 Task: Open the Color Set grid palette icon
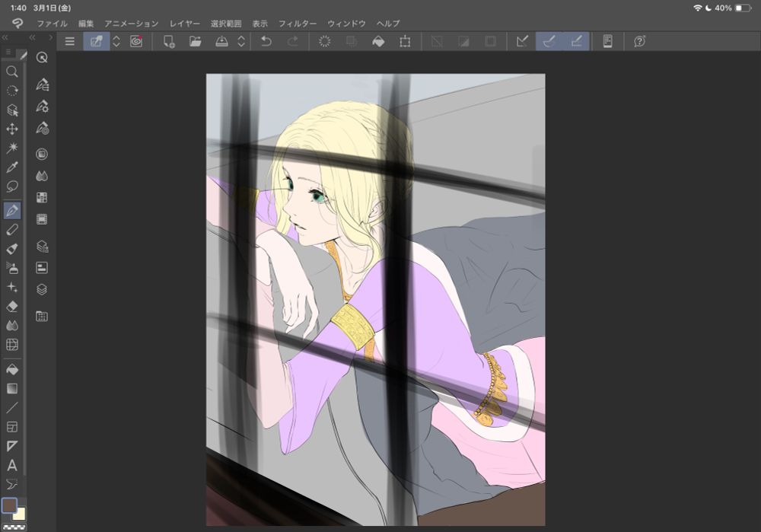click(42, 198)
